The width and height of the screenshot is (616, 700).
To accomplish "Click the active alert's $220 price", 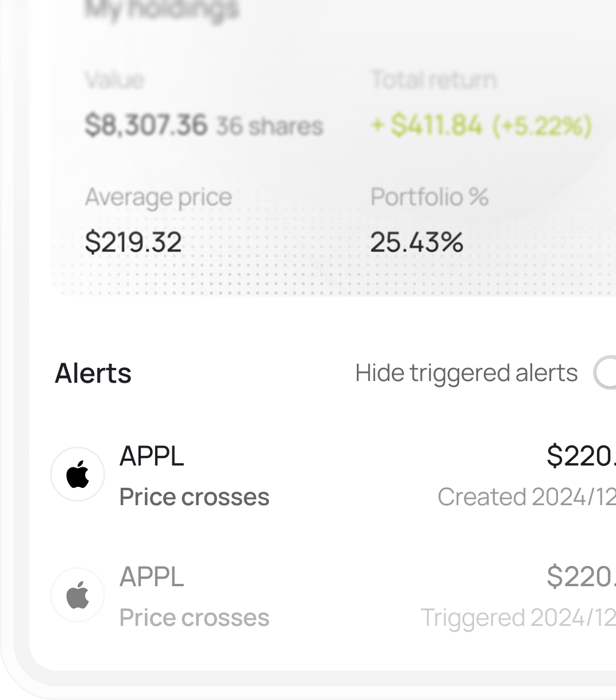I will click(580, 456).
